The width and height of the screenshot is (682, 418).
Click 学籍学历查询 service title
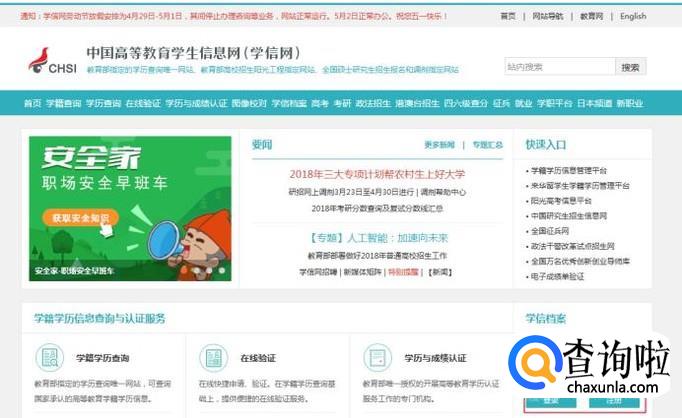click(x=103, y=358)
